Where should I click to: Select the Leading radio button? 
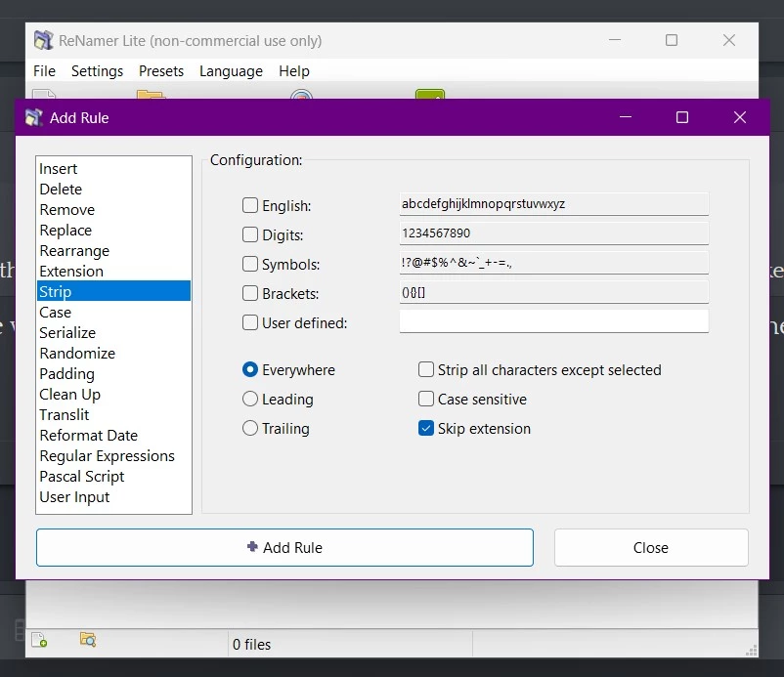pyautogui.click(x=250, y=400)
